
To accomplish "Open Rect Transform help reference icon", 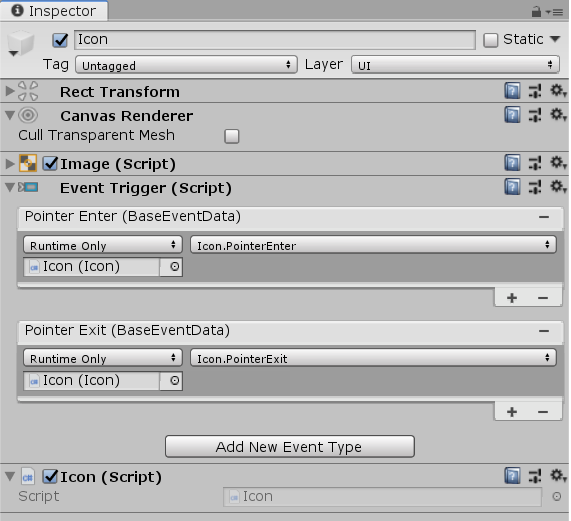I will point(512,91).
